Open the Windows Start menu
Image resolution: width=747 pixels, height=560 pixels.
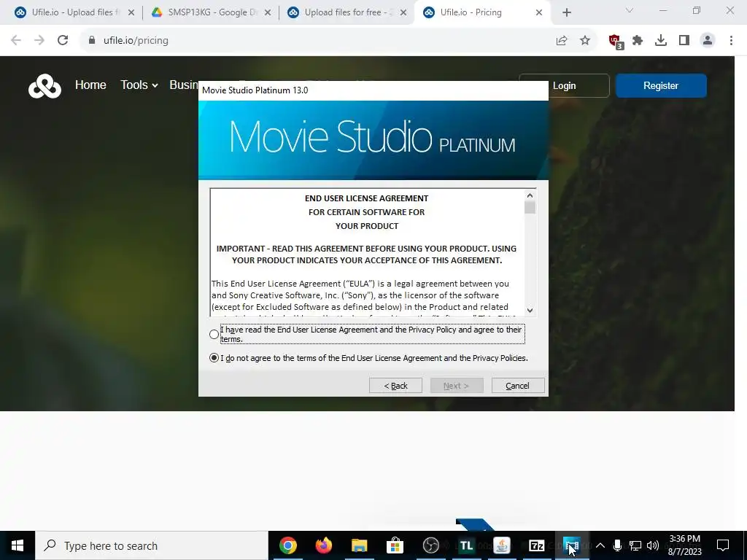[18, 545]
